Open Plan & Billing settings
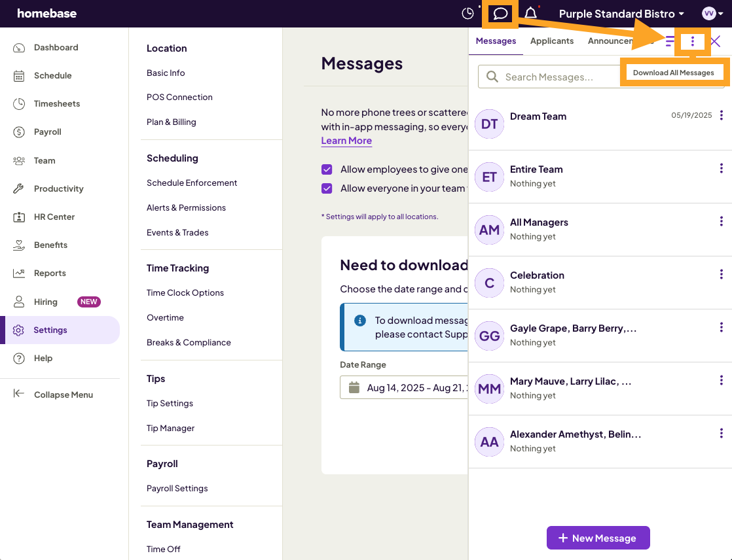 [172, 122]
